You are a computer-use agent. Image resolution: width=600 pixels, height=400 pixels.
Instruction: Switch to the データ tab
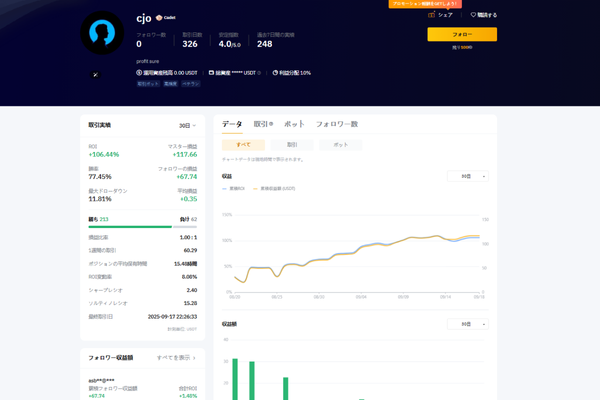point(232,124)
